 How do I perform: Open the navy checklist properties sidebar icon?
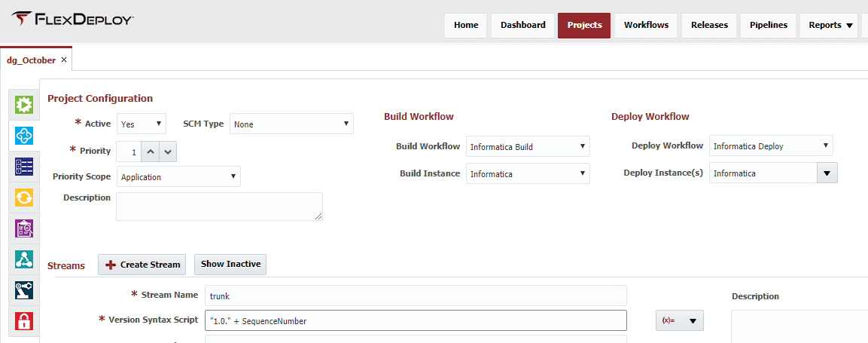24,167
